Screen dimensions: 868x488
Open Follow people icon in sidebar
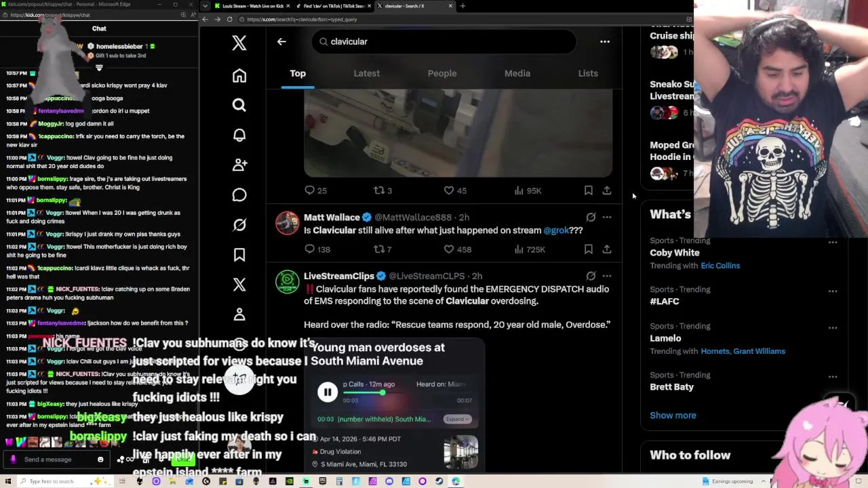click(x=239, y=165)
